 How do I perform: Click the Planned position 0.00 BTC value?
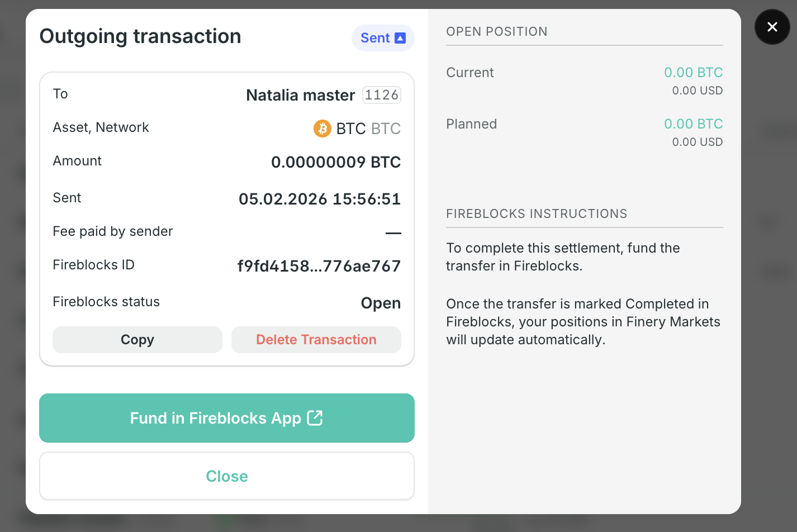click(x=693, y=124)
